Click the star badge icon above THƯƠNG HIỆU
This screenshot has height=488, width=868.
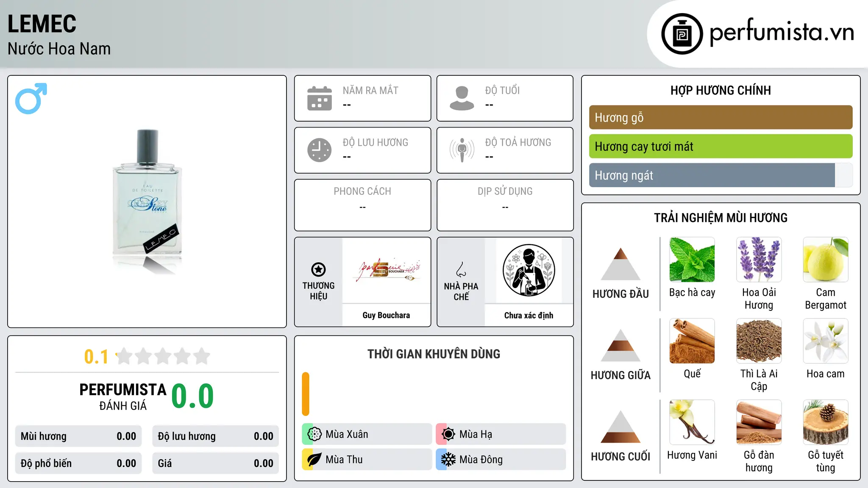pyautogui.click(x=318, y=269)
